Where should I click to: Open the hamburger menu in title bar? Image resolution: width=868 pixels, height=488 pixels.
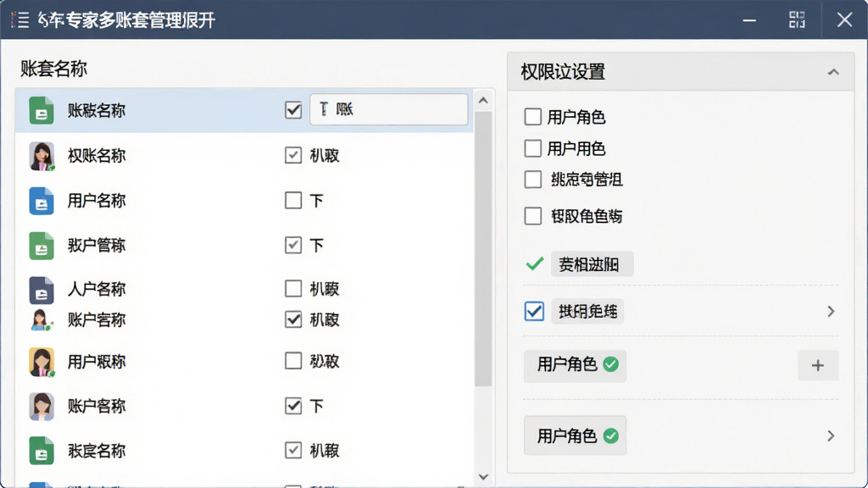20,20
